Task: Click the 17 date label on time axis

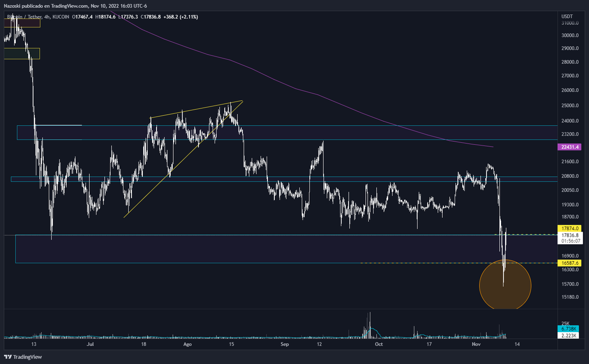Action: pyautogui.click(x=428, y=344)
